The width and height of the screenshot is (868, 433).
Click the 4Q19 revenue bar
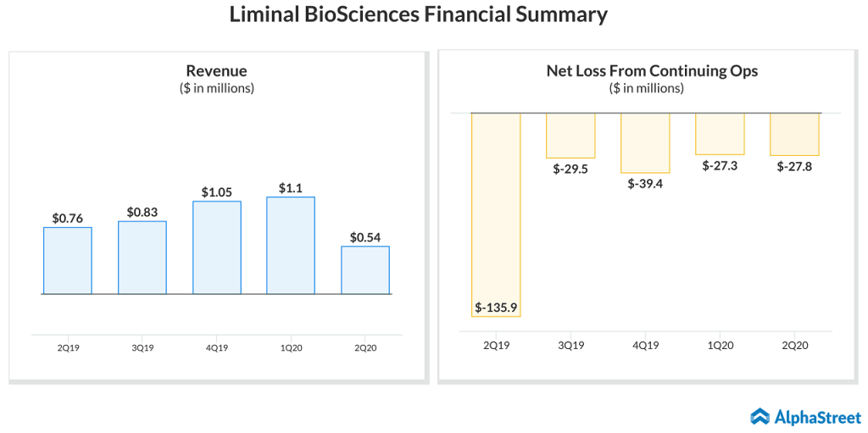click(217, 247)
